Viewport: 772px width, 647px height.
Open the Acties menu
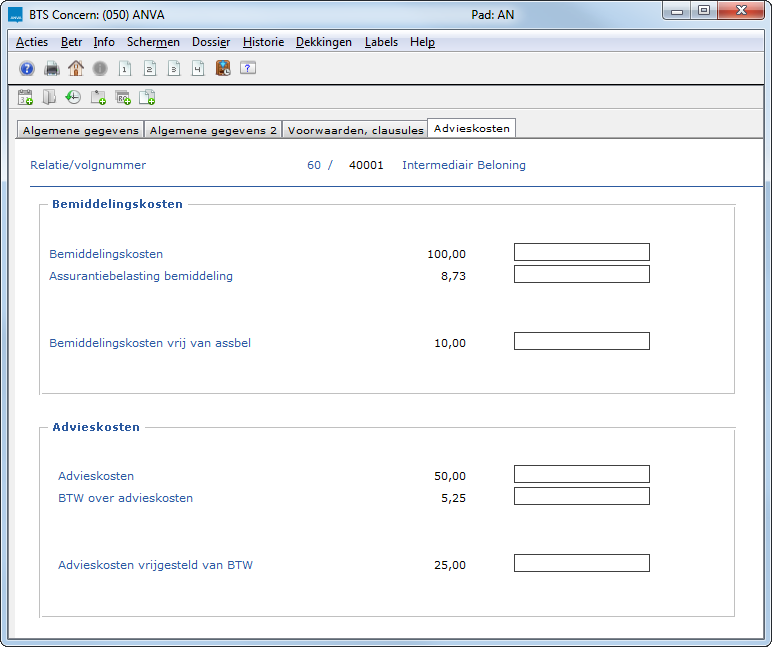pyautogui.click(x=32, y=42)
